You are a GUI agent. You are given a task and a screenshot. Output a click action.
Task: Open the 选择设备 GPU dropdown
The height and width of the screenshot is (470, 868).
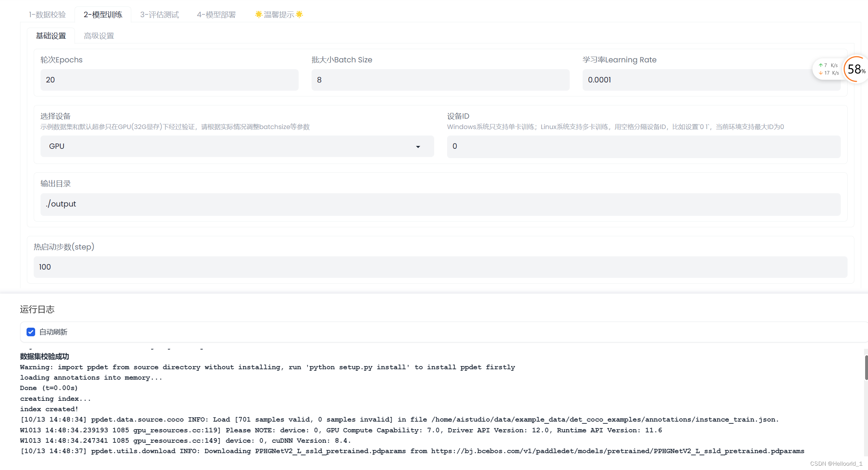coord(237,146)
